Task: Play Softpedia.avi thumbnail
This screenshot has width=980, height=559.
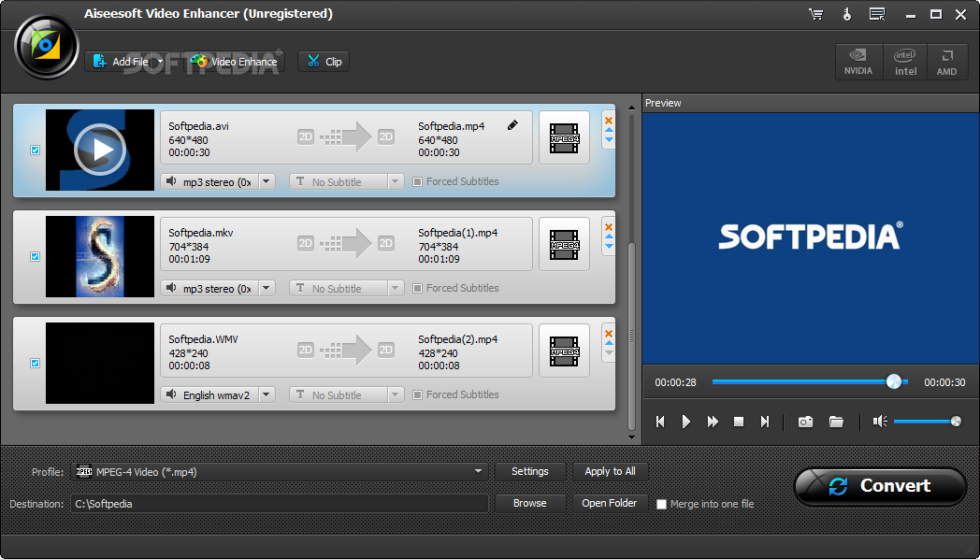Action: click(100, 150)
